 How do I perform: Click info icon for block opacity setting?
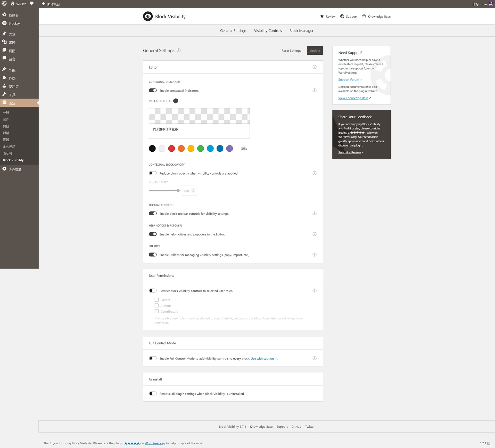tap(315, 173)
